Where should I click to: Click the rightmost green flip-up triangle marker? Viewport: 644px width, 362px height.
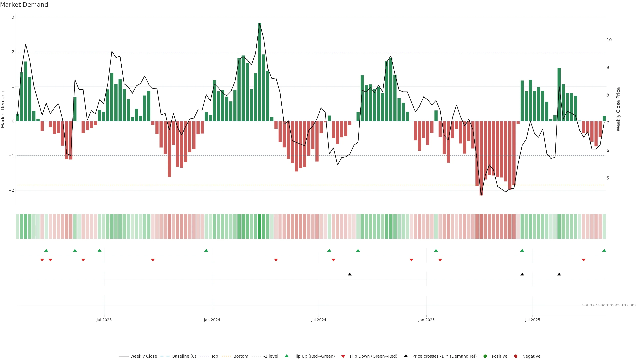click(604, 251)
